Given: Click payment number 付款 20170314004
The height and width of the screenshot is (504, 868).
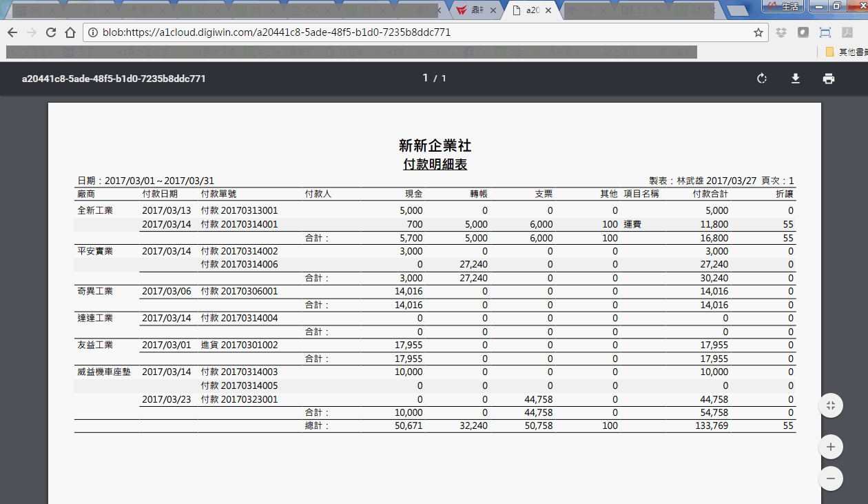Looking at the screenshot, I should click(239, 318).
